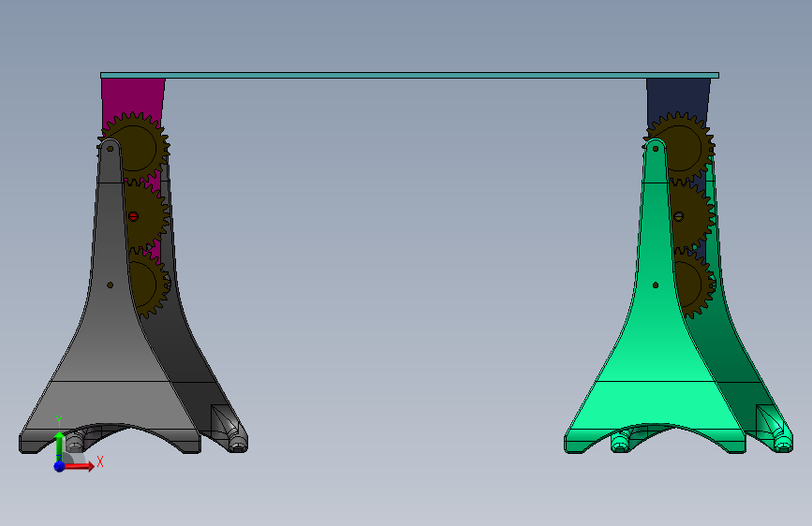Pick the middle gear on the green leg
This screenshot has height=526, width=812.
tap(693, 215)
